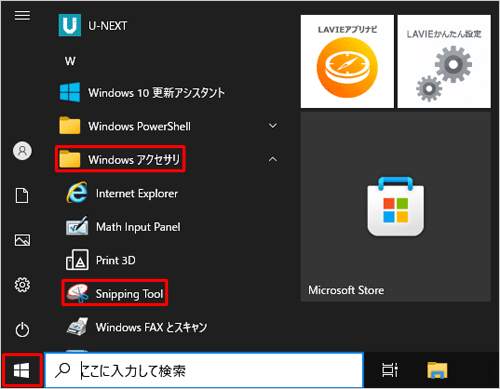Select 'Windows PowerShell' text label
500x389 pixels.
coord(139,126)
